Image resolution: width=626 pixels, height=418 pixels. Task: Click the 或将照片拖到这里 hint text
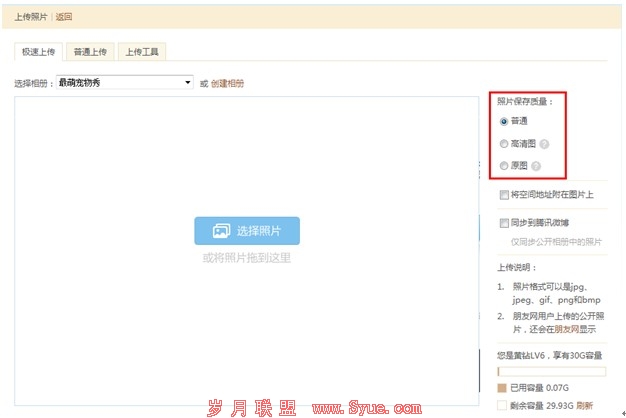[247, 258]
